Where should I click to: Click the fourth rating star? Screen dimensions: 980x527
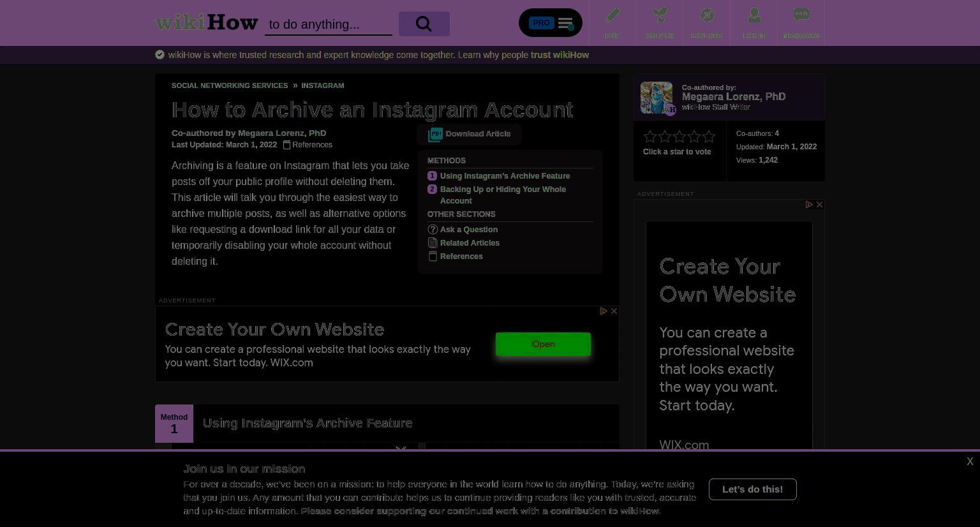click(x=694, y=137)
